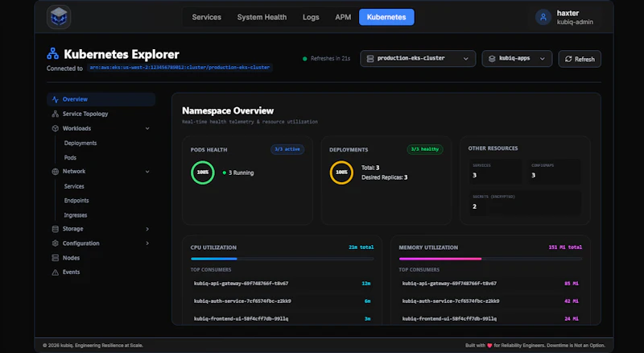Image resolution: width=644 pixels, height=353 pixels.
Task: Click the yellow deployments 100% ring
Action: tap(341, 172)
